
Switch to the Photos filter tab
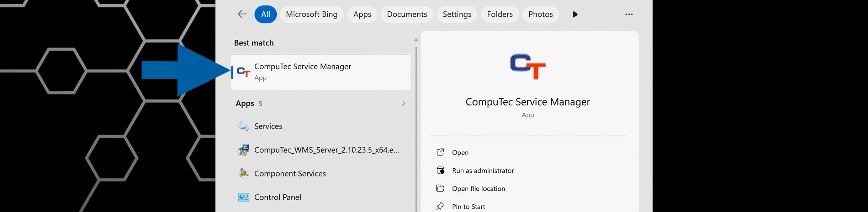click(540, 14)
